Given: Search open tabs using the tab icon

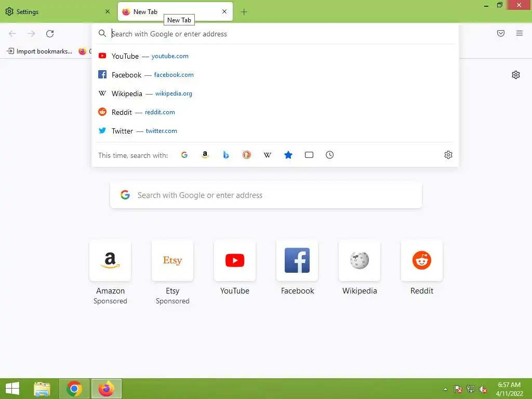Looking at the screenshot, I should pos(309,155).
